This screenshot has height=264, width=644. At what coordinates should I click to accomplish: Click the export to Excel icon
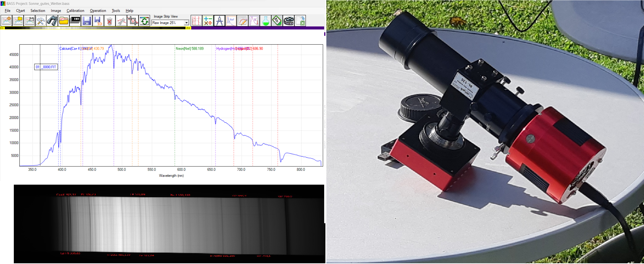[300, 21]
